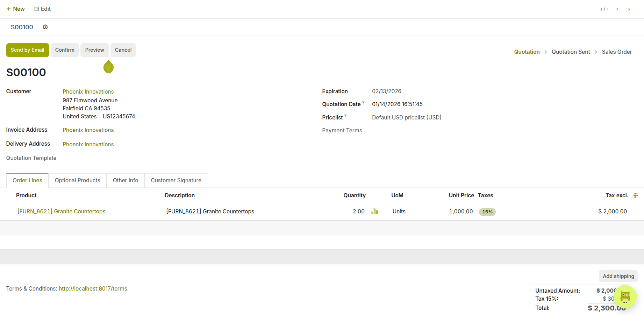
Task: Click the owl assistant icon
Action: pos(625,297)
